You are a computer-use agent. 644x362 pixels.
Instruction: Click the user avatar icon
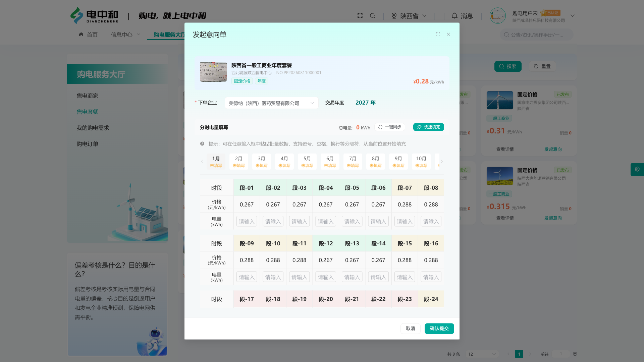point(497,16)
